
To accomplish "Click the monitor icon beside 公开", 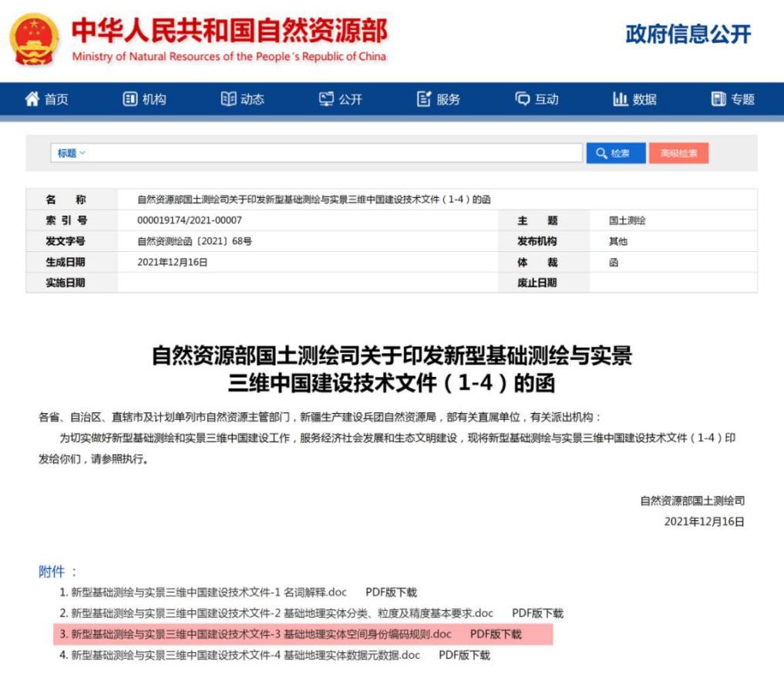I will tap(327, 99).
